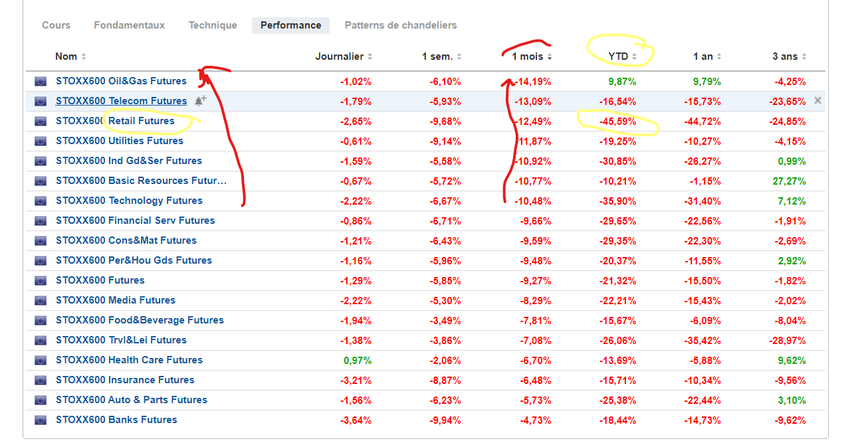Click the flag icon beside STOXX600 Technology Futures

point(41,201)
